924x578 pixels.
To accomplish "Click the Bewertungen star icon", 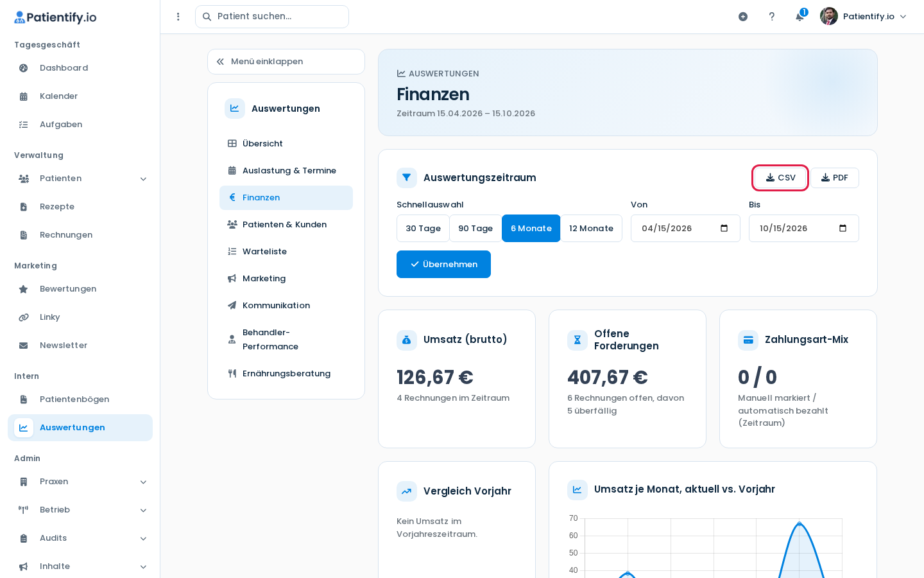I will [x=24, y=289].
